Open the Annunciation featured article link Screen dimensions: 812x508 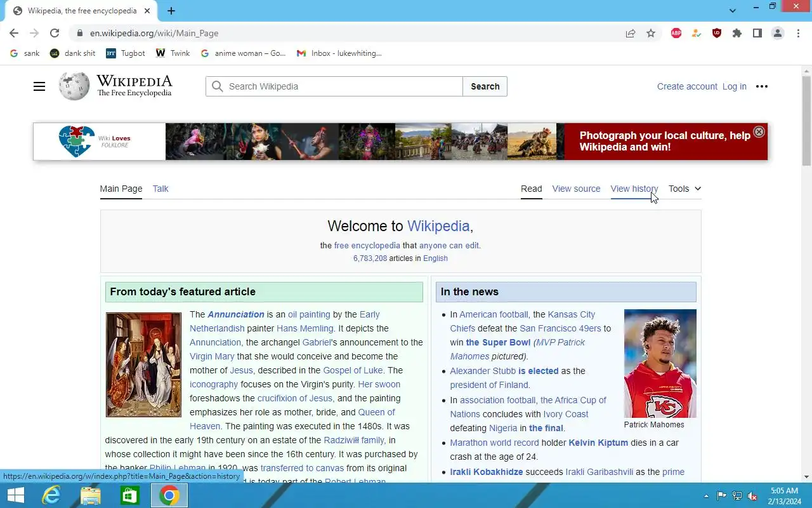click(236, 314)
